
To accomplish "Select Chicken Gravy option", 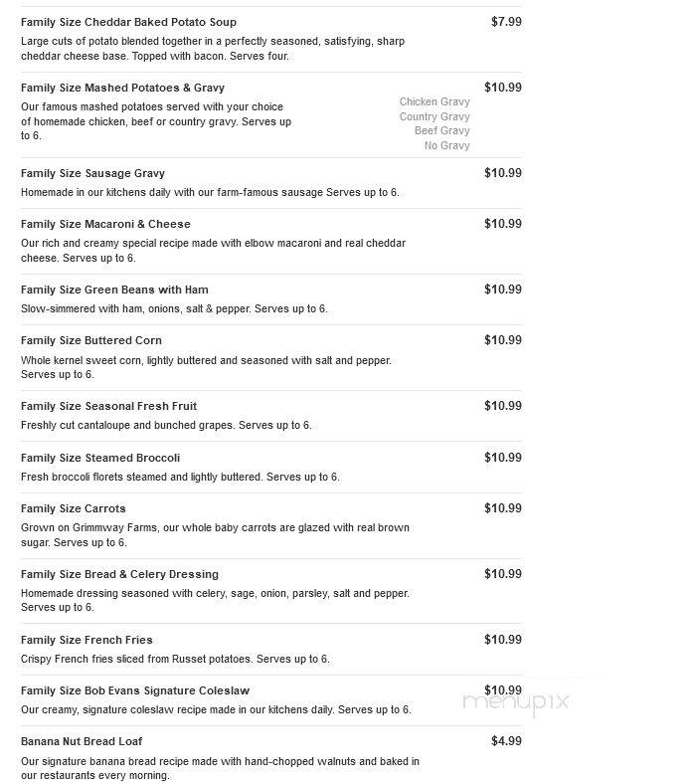I will (x=434, y=101).
